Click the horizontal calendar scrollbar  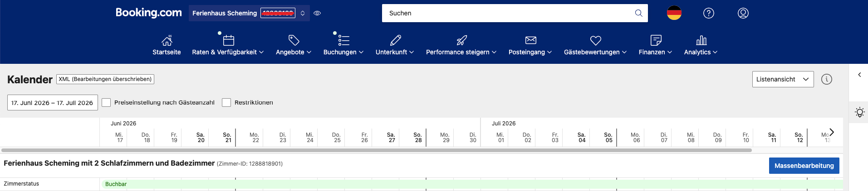pos(377,150)
